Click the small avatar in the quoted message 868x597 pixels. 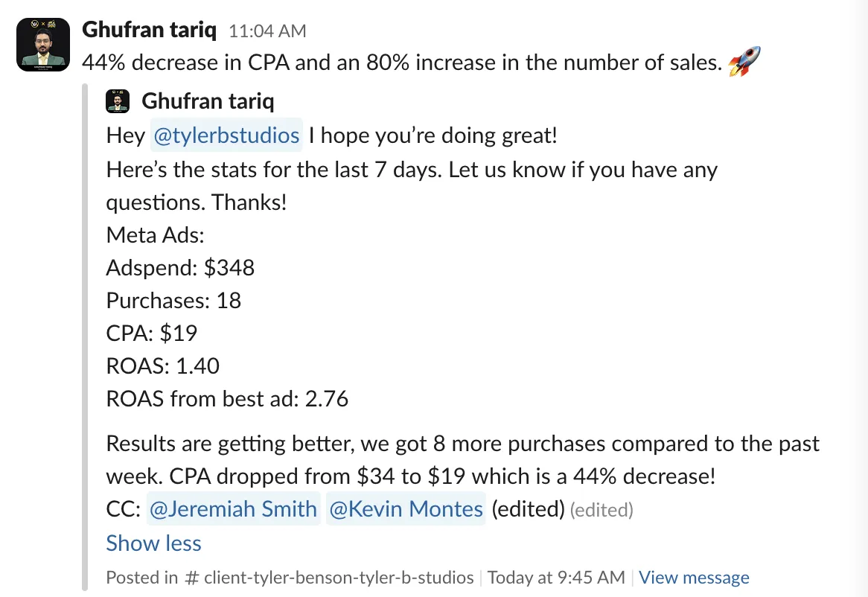tap(118, 101)
